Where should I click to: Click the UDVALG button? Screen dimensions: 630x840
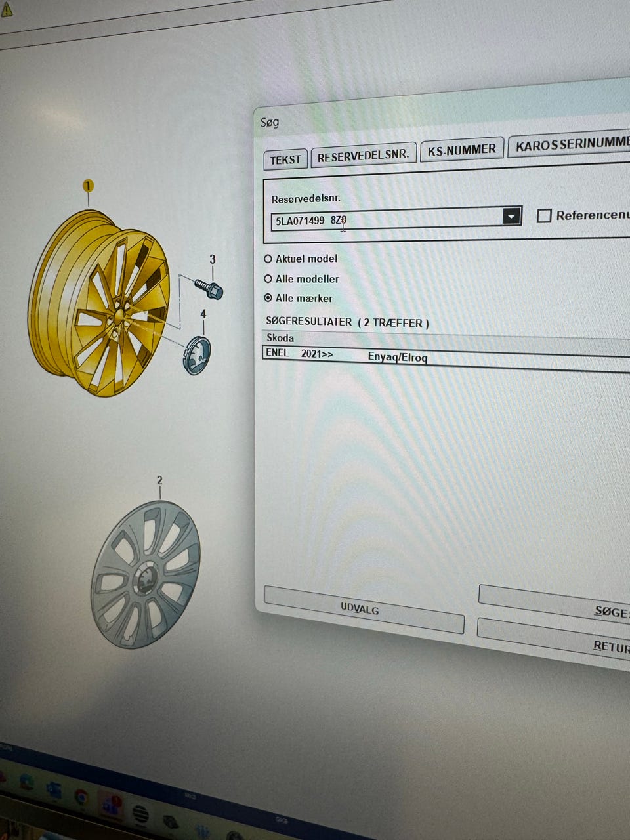coord(364,609)
